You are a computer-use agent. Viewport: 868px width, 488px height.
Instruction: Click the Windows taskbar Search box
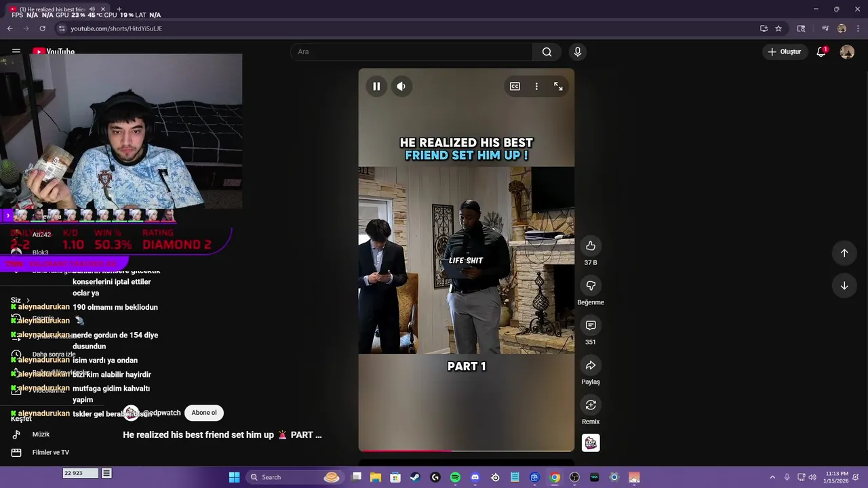click(294, 477)
